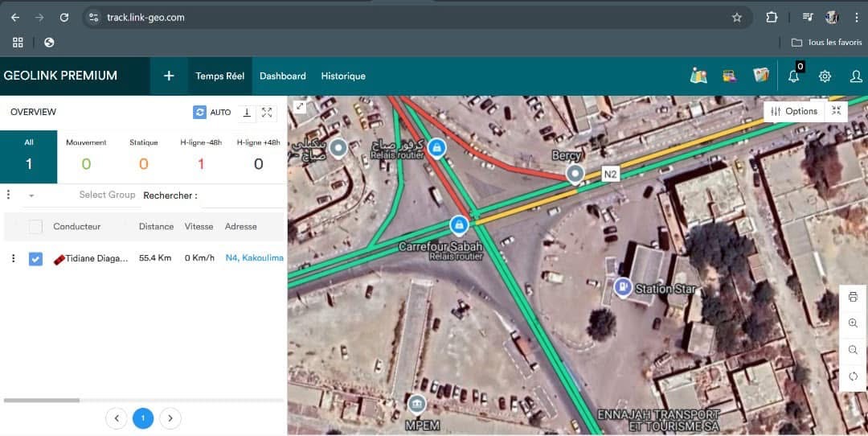Image resolution: width=868 pixels, height=436 pixels.
Task: Open the colorful reports icon in header
Action: [730, 76]
